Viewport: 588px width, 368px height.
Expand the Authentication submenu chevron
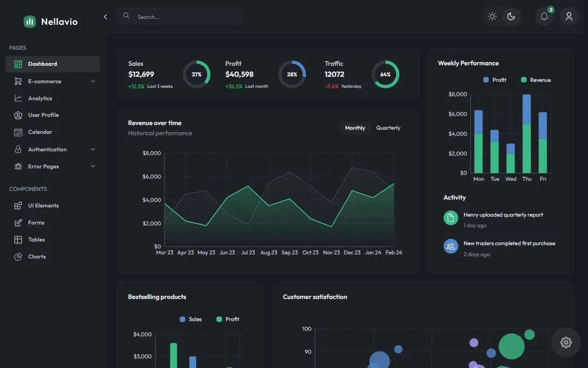tap(93, 149)
